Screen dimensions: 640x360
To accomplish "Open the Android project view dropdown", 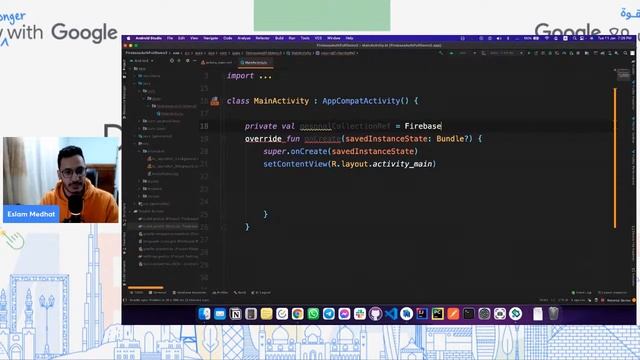I will (142, 61).
